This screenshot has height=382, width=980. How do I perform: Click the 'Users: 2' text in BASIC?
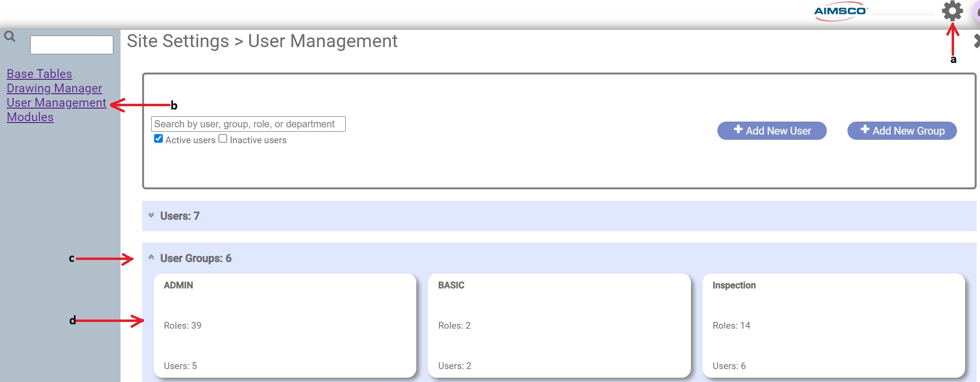455,366
